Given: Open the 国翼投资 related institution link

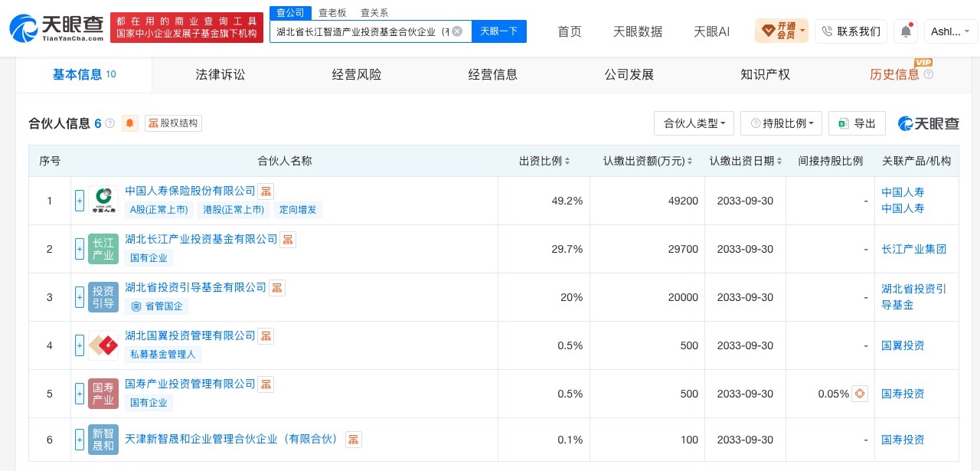Looking at the screenshot, I should coord(903,345).
